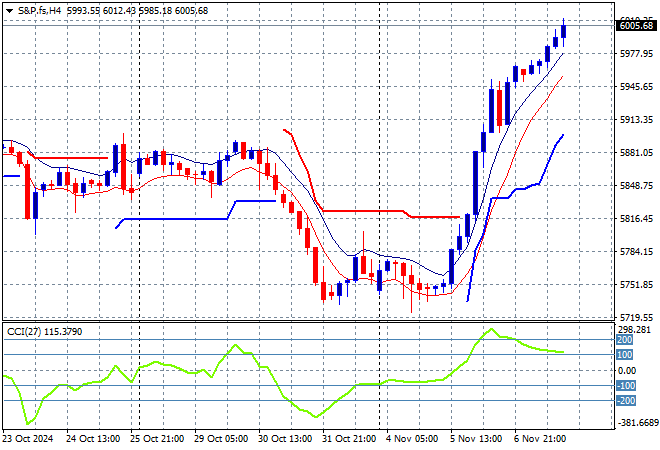Click the CCI 0.00 level label

point(626,371)
